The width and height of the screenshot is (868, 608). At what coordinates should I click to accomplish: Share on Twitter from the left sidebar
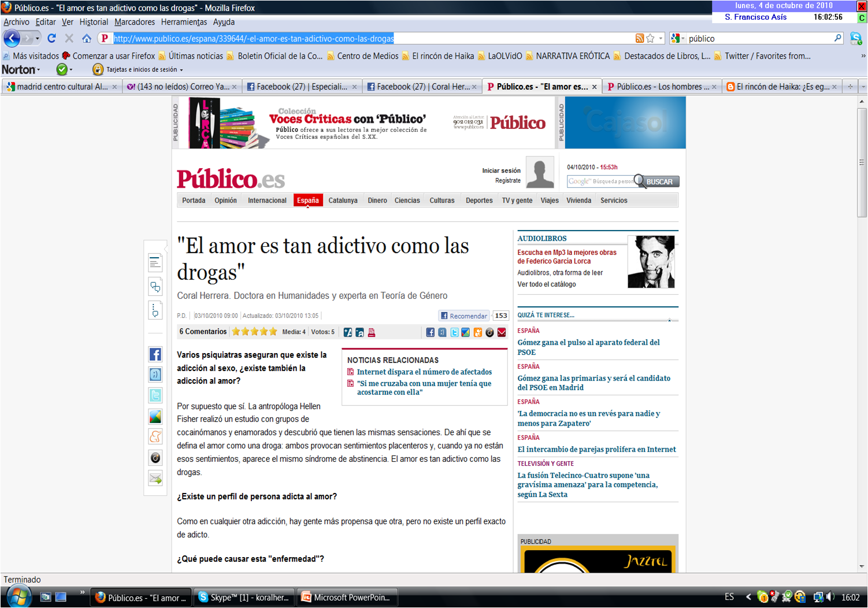tap(155, 395)
